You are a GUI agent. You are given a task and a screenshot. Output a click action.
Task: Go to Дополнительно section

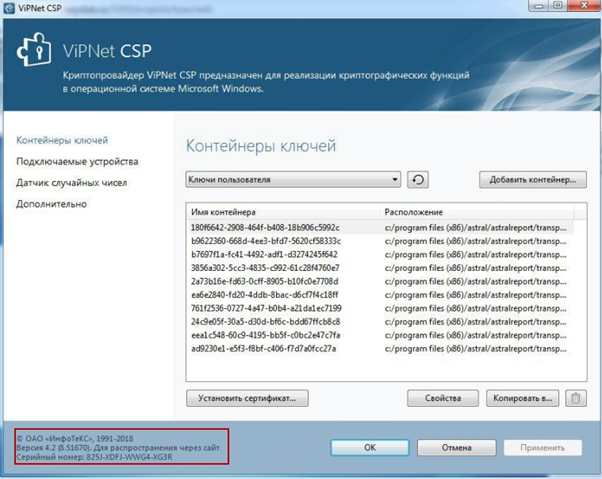(x=51, y=204)
